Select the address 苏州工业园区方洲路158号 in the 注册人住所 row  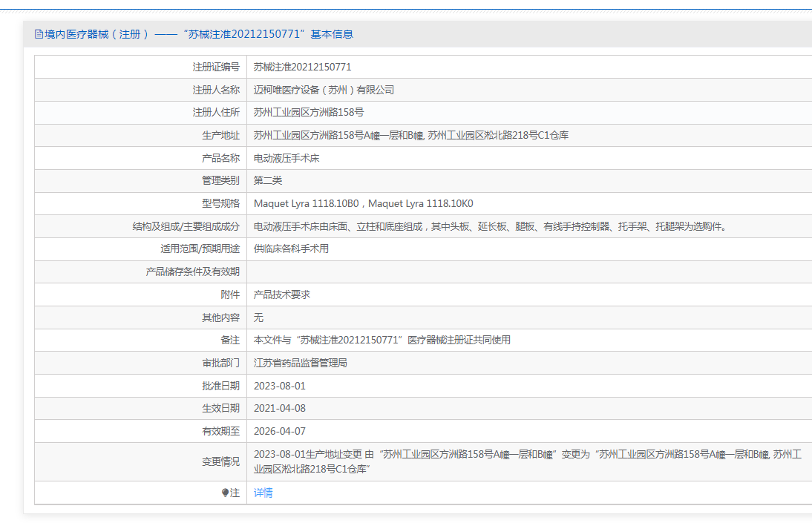(309, 112)
